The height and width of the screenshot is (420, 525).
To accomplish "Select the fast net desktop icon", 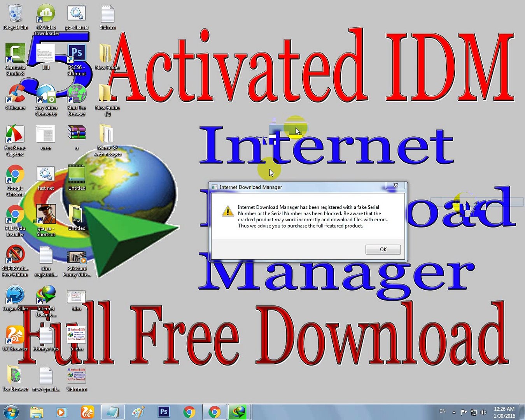I will [46, 178].
